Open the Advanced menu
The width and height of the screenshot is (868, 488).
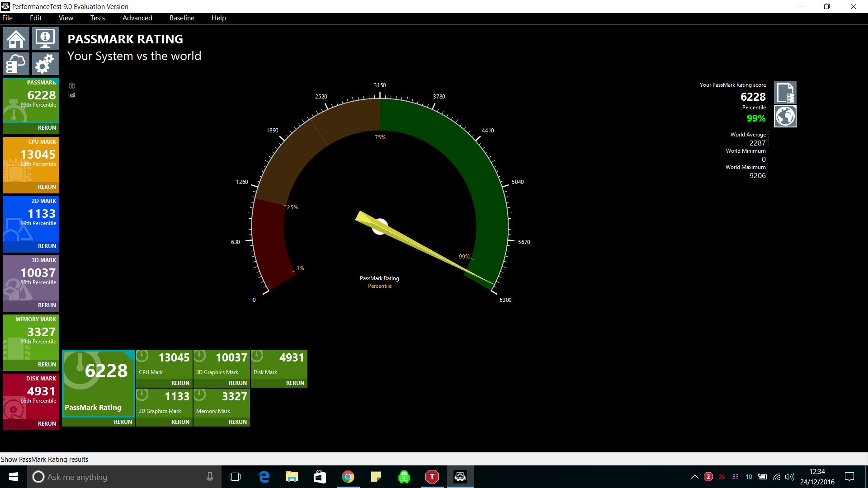137,18
